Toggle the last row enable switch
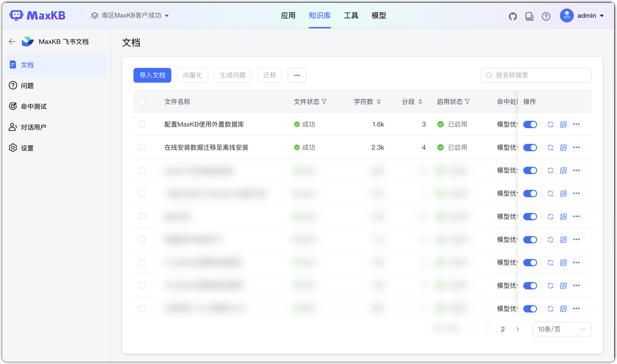This screenshot has height=364, width=617. (530, 309)
